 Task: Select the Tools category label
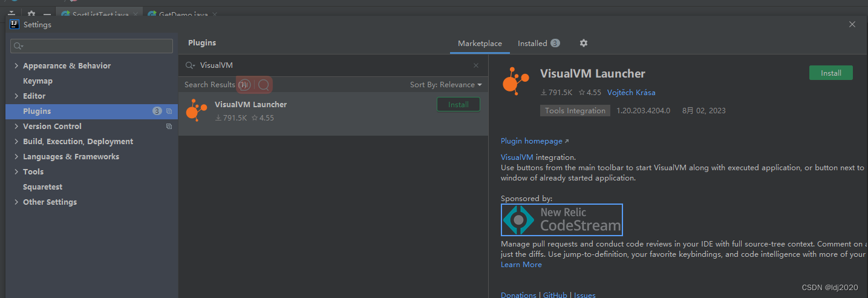click(33, 172)
